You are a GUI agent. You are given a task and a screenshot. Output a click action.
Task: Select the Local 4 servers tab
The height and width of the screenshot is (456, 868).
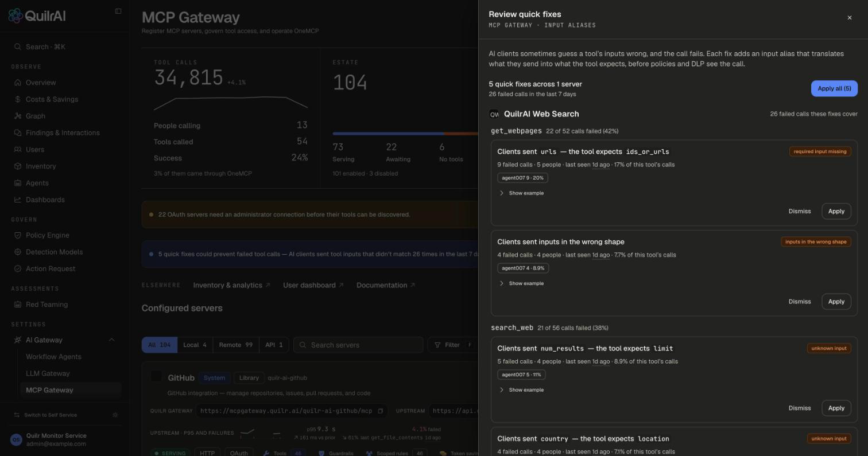tap(195, 345)
